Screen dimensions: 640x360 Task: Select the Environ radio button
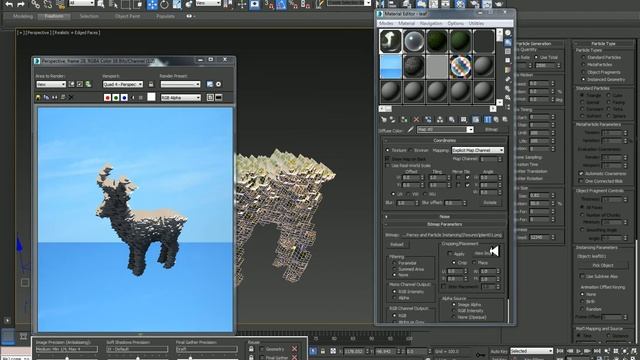pyautogui.click(x=411, y=151)
